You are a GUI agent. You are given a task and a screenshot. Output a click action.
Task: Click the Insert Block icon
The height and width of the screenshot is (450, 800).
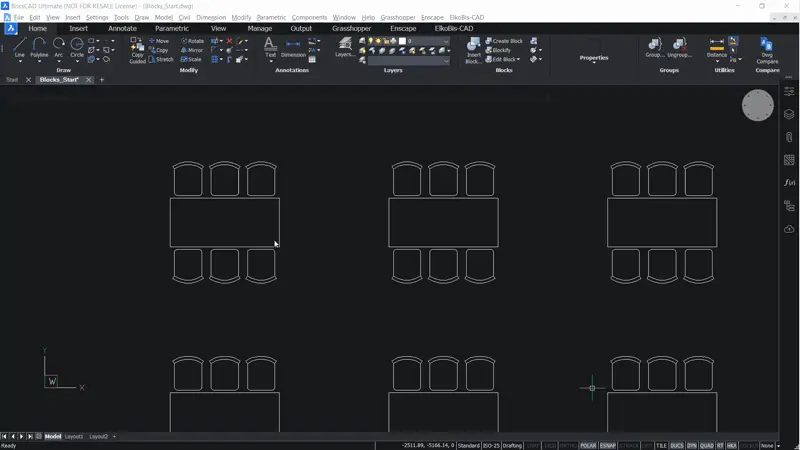[x=473, y=50]
